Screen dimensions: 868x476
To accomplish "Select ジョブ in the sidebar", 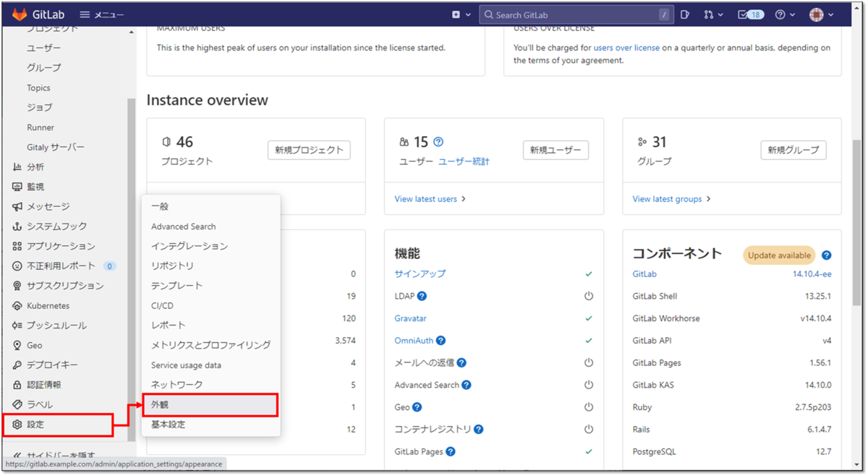I will (40, 107).
